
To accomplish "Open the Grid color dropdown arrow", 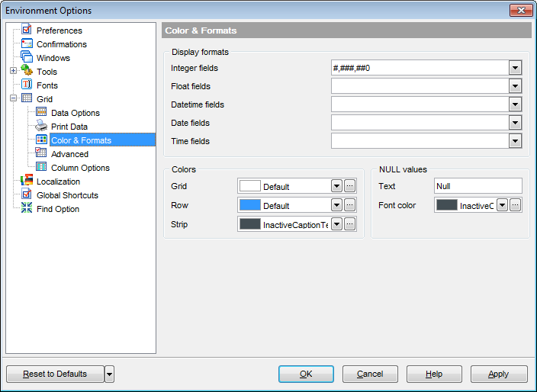I will coord(336,186).
